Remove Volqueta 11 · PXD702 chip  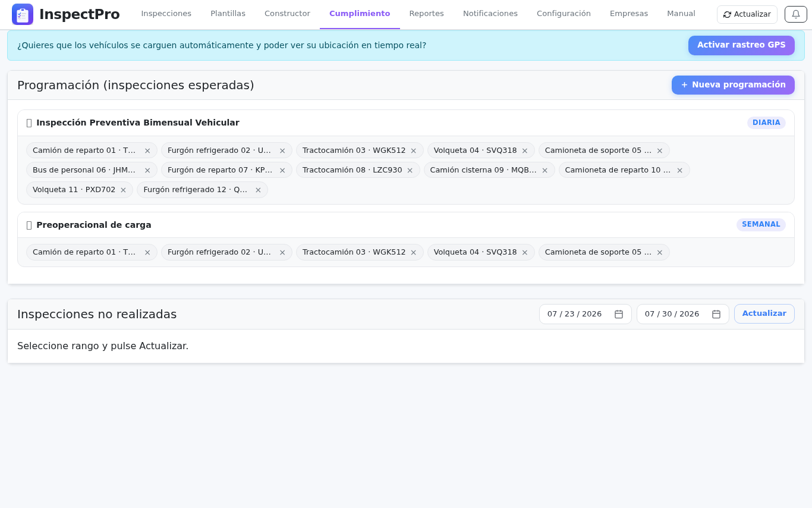coord(124,190)
